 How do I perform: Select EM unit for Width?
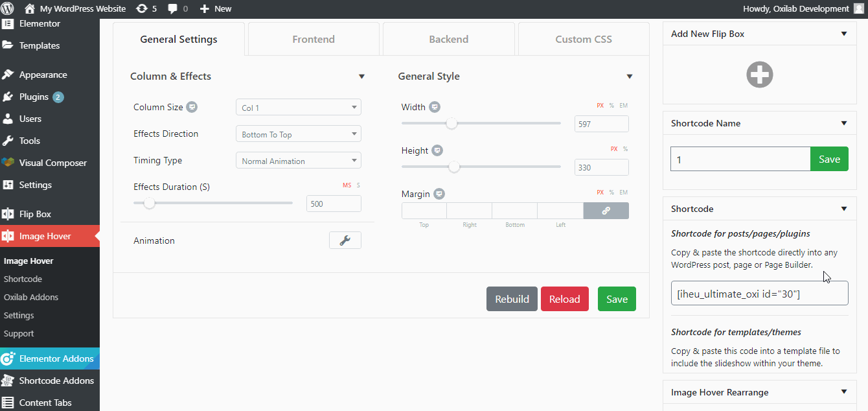(x=624, y=106)
